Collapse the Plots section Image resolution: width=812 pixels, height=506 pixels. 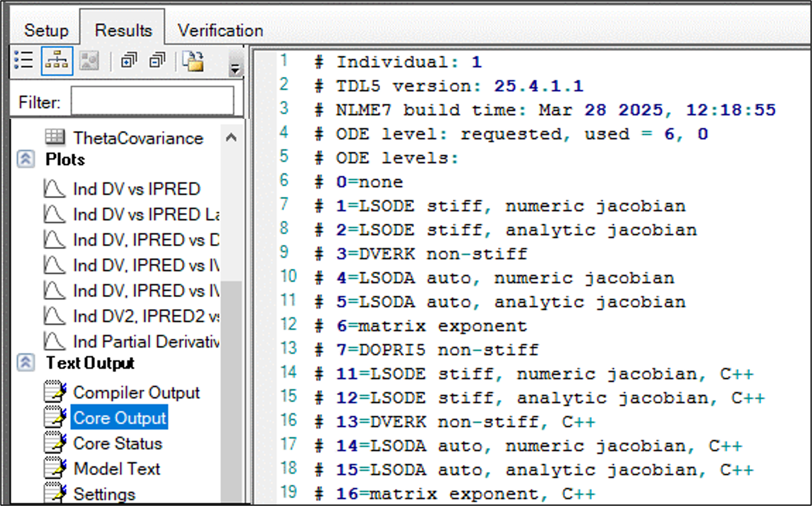point(26,159)
